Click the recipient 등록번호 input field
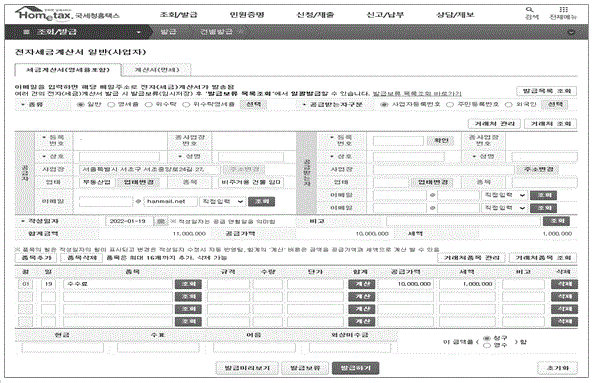Screen dimensions: 593x383 point(398,141)
